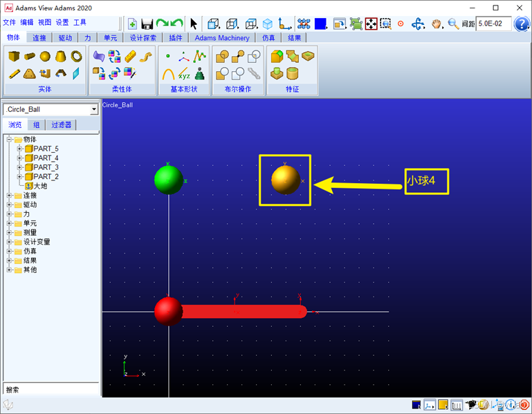
Task: Apply the Chamfer feature tool
Action: coord(293,56)
